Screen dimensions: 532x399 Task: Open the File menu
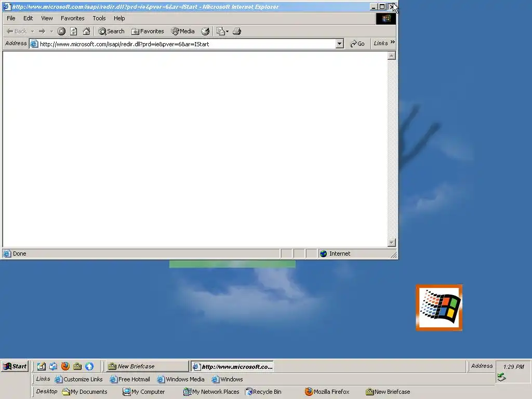coord(11,18)
